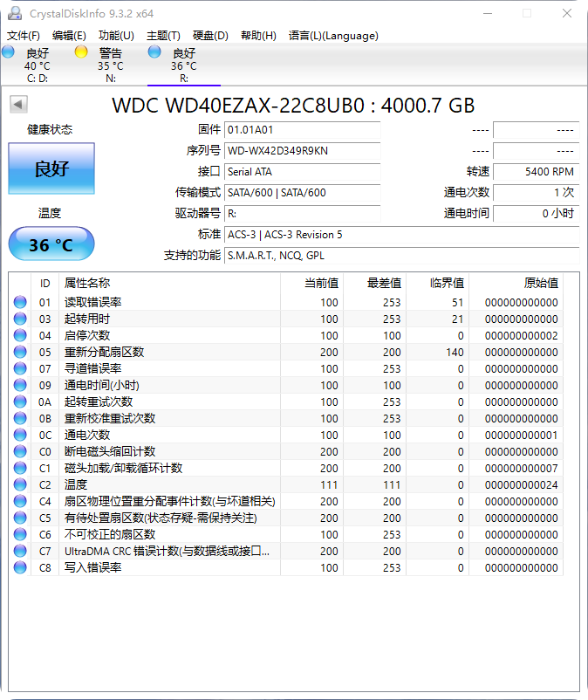The image size is (588, 700).
Task: Click the ID column header
Action: pos(45,283)
